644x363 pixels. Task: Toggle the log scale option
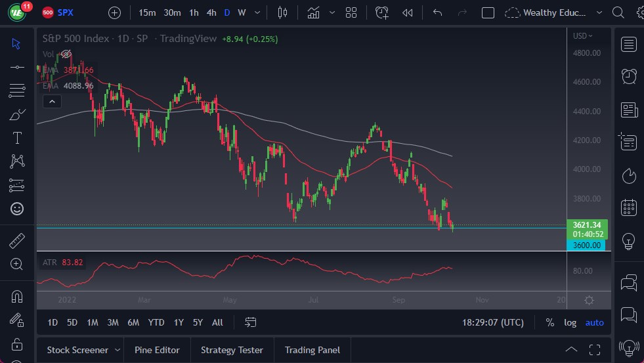(570, 322)
